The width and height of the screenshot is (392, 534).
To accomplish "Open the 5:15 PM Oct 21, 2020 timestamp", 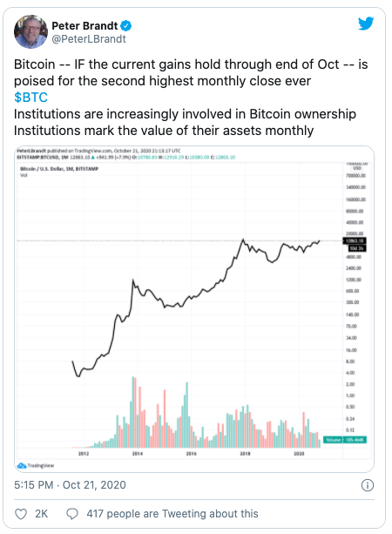I will click(70, 484).
